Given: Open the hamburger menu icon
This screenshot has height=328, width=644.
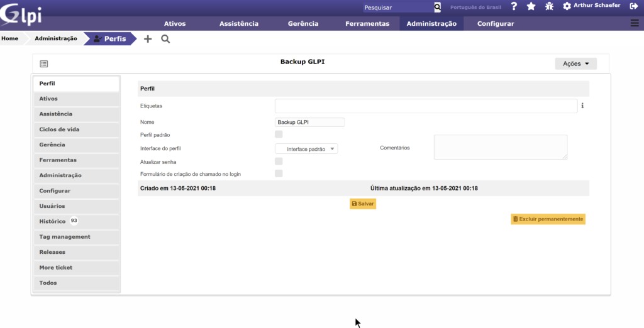Looking at the screenshot, I should tap(635, 23).
